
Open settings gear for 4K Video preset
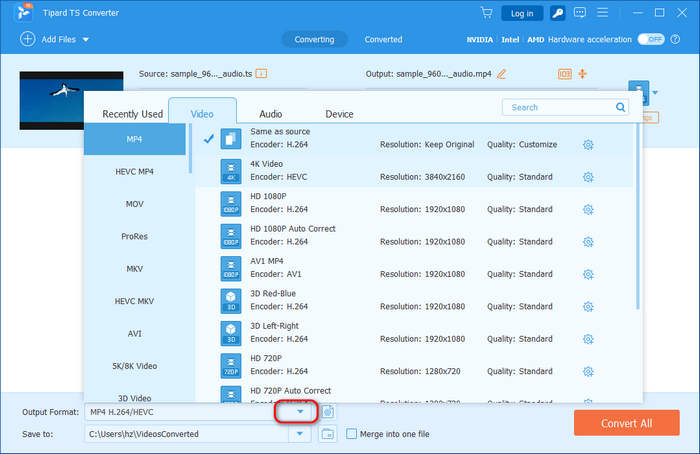point(588,177)
